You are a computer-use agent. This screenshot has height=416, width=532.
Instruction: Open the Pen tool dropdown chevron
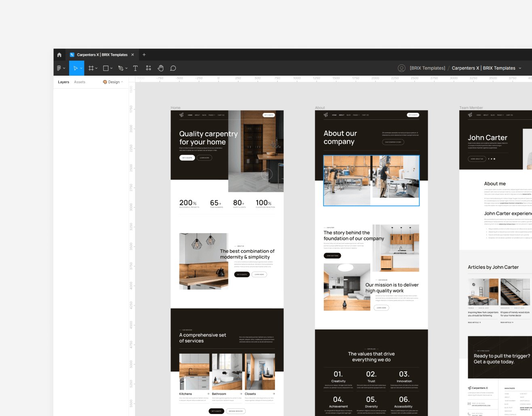coord(127,68)
